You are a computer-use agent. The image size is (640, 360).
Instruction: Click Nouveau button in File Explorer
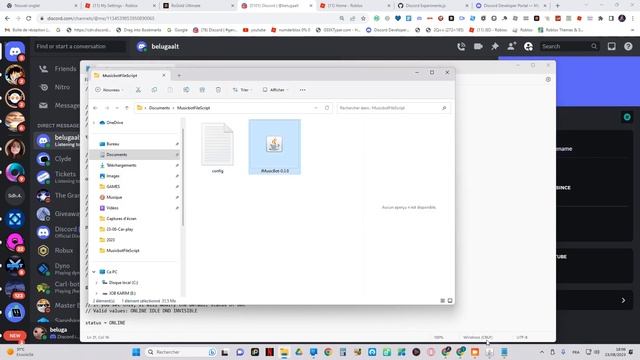109,90
